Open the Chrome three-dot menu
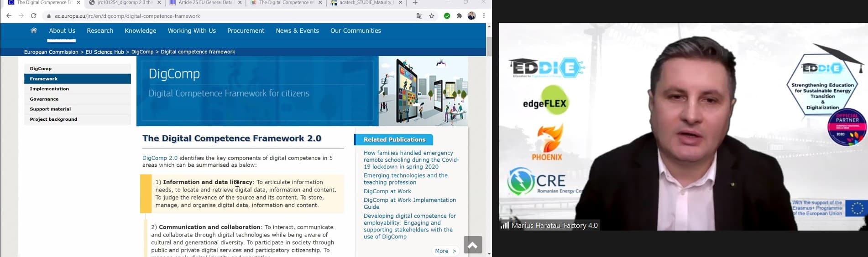Viewport: 868px width, 257px height. pos(484,16)
